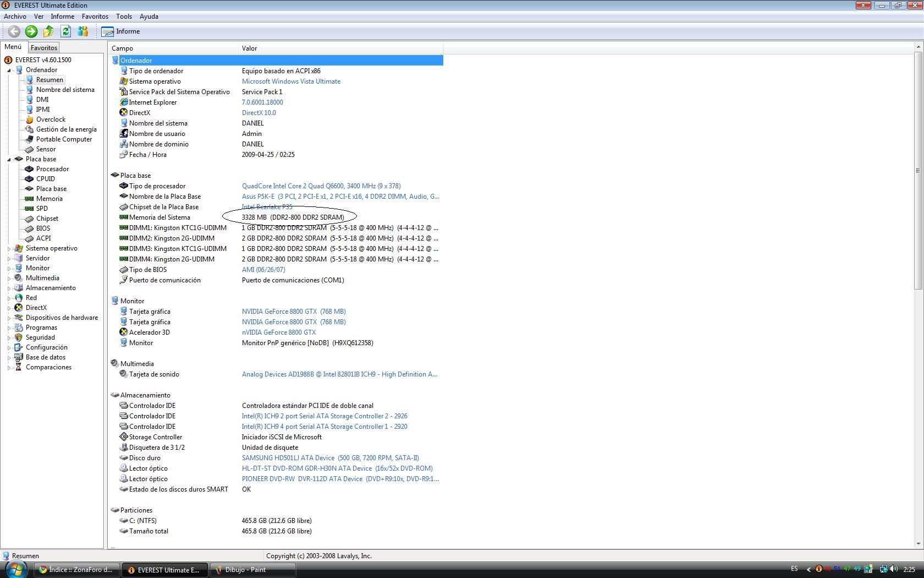Click the Gestión de la energía icon
924x578 pixels.
30,129
